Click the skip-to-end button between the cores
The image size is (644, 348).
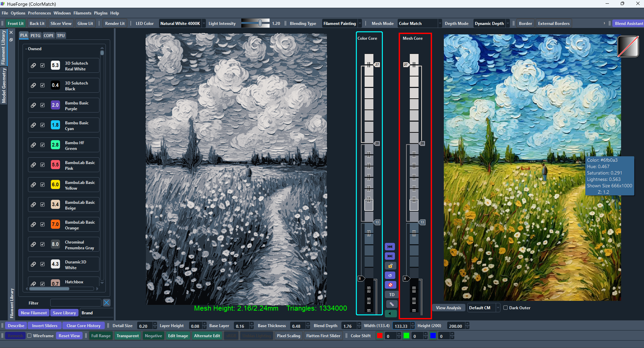click(x=390, y=256)
